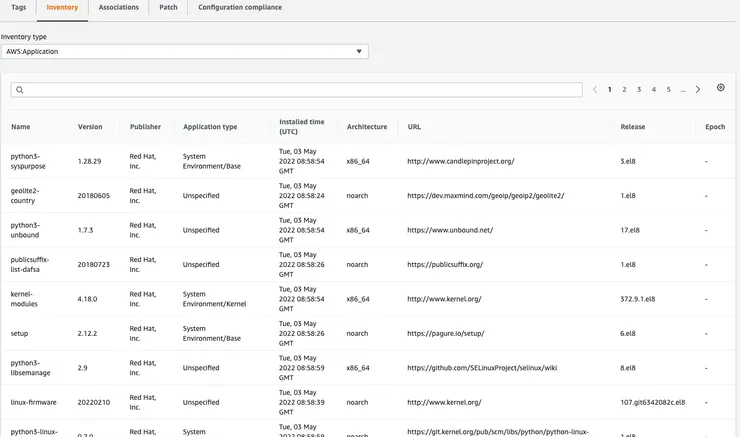
Task: Select linux-firmware name cell
Action: tap(34, 402)
